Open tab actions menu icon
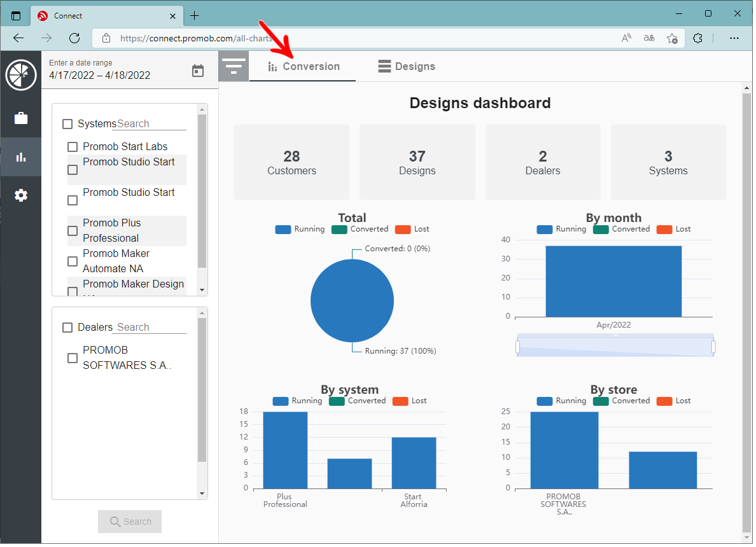 [16, 16]
